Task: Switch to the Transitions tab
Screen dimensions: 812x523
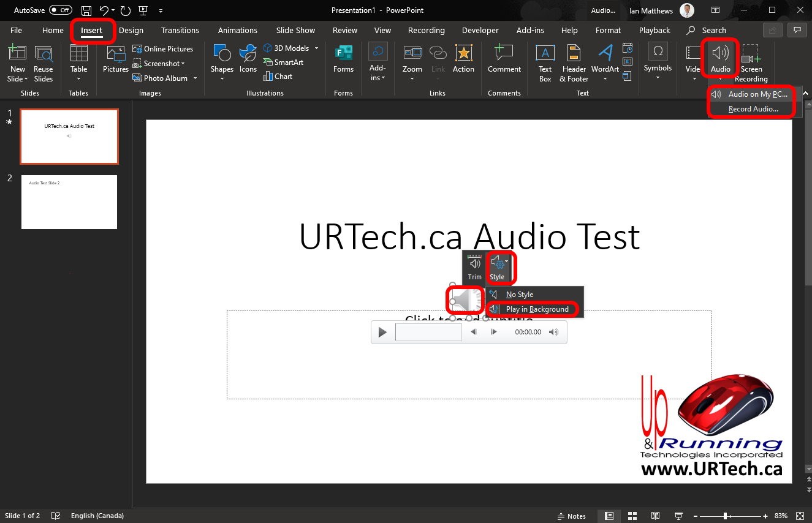Action: tap(180, 30)
